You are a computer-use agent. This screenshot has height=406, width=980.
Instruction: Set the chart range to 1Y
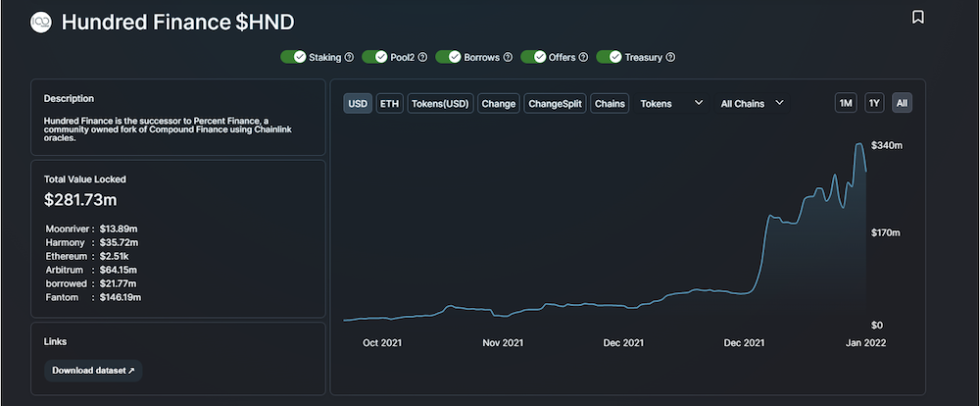[x=874, y=103]
